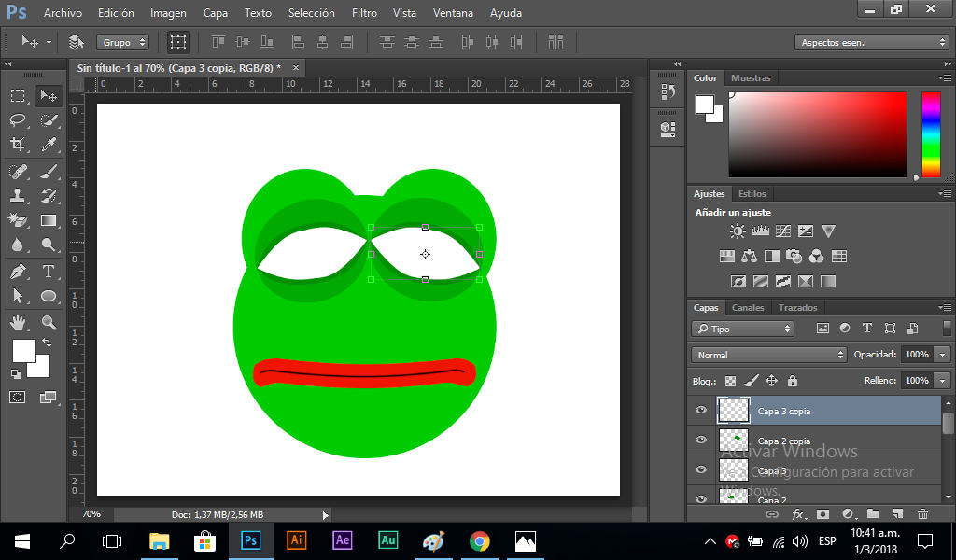Add a Vibrance adjustment

(828, 231)
